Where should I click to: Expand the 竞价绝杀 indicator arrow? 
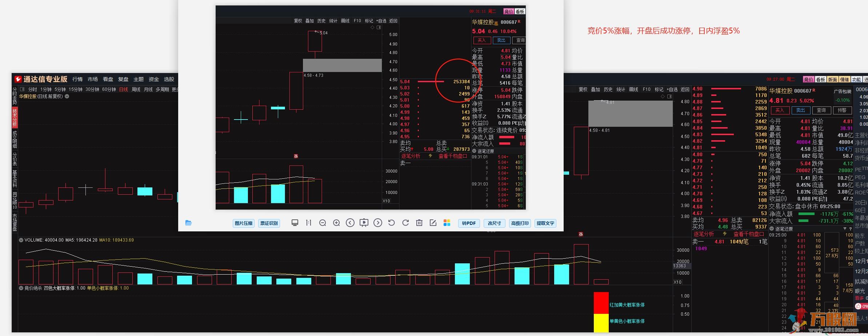(21, 288)
